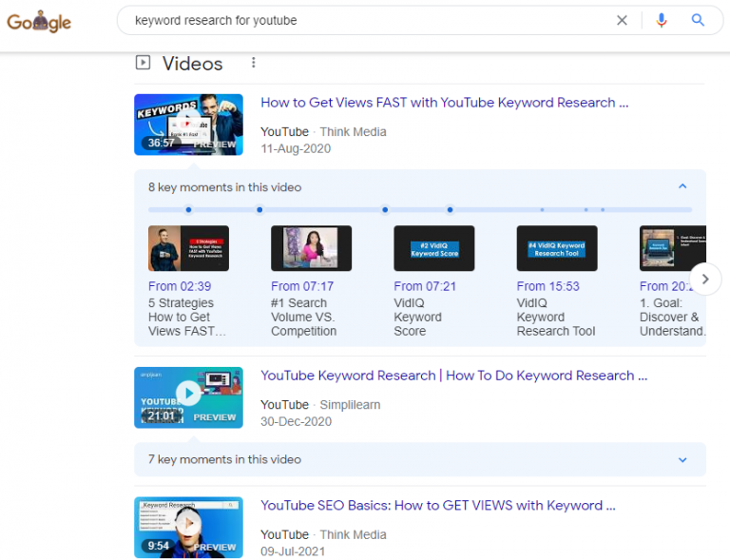Open the Google logo homepage link
The image size is (730, 560).
(x=39, y=22)
